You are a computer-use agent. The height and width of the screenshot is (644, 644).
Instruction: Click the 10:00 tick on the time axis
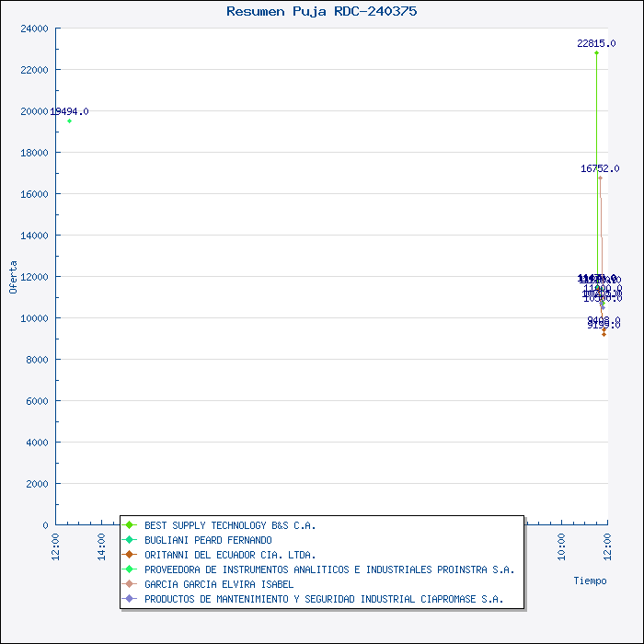(561, 544)
